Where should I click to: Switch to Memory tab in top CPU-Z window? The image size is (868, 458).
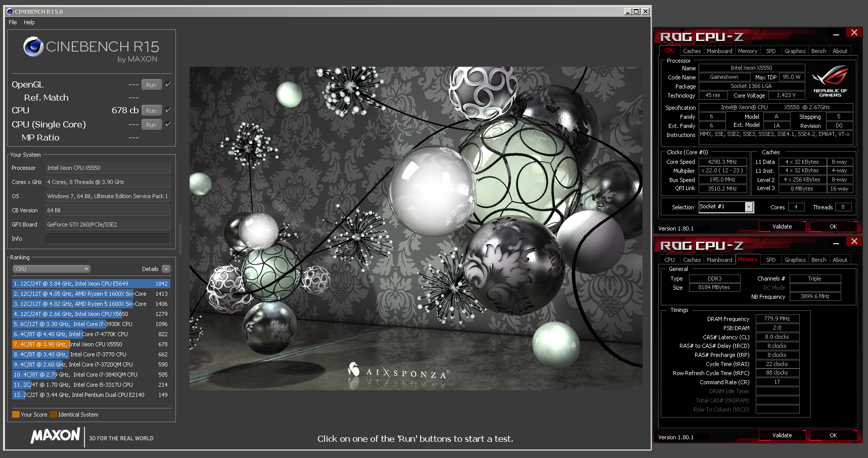(748, 51)
